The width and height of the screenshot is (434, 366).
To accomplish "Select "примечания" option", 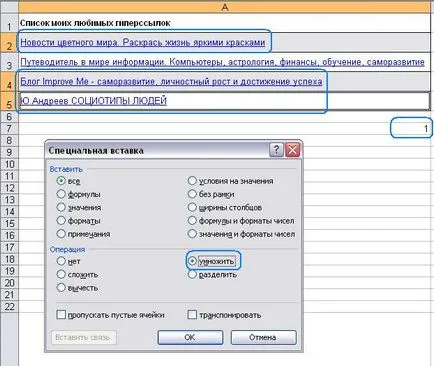I will 61,234.
